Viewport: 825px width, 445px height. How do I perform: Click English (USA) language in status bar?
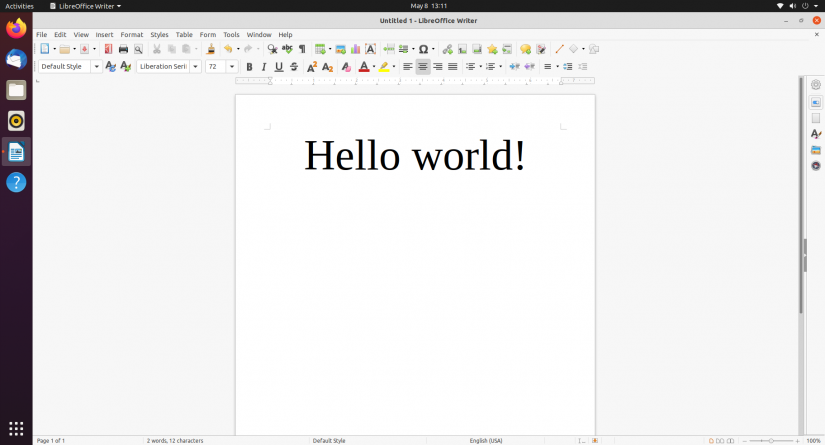[486, 440]
